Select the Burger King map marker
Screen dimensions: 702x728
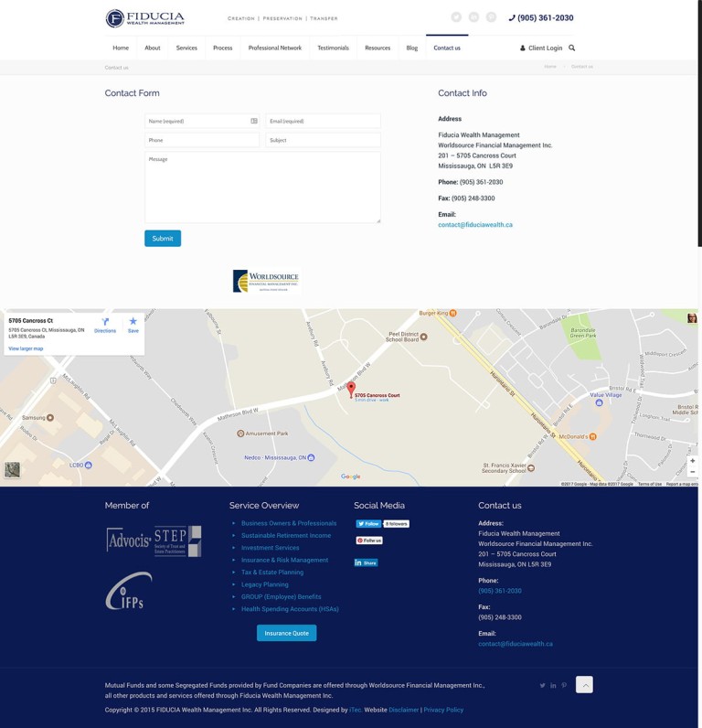(x=453, y=313)
